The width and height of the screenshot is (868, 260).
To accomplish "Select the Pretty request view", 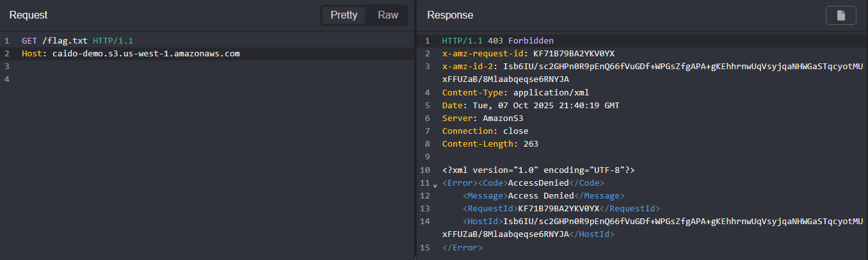I will click(344, 15).
